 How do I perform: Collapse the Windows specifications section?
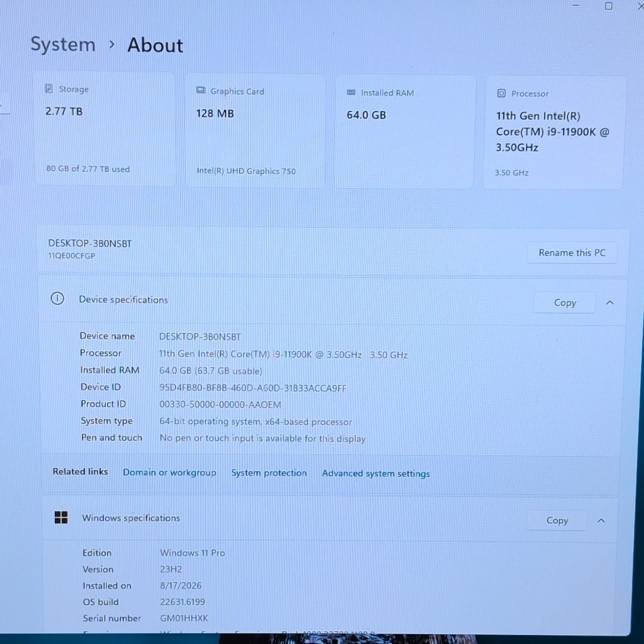point(601,521)
